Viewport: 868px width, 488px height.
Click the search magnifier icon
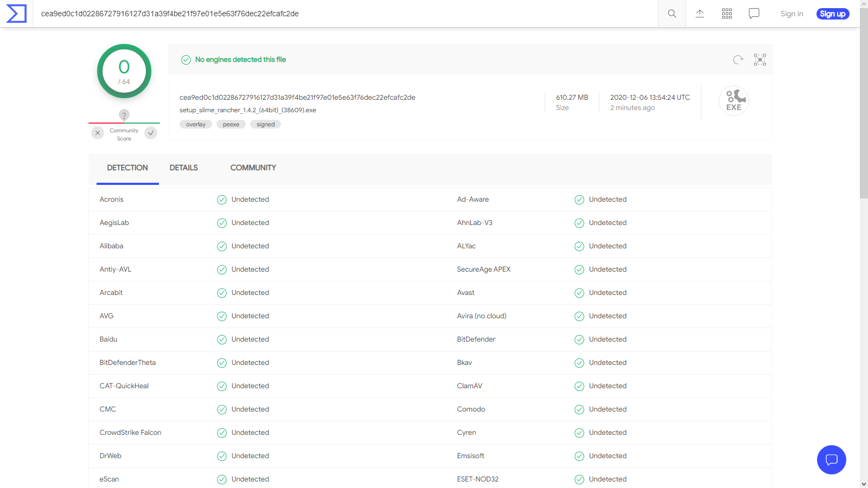click(672, 14)
